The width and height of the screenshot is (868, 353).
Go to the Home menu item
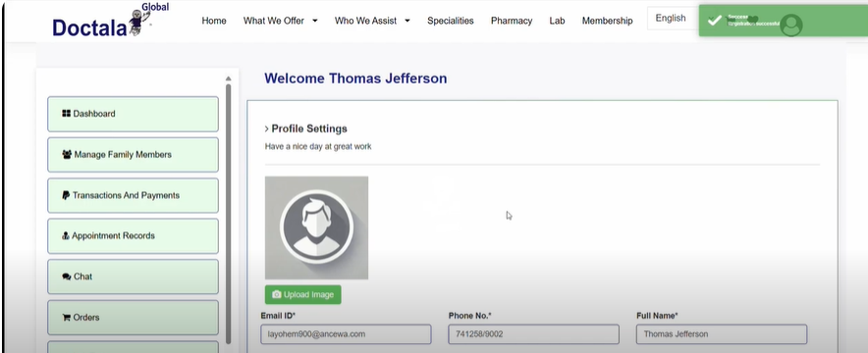coord(214,21)
